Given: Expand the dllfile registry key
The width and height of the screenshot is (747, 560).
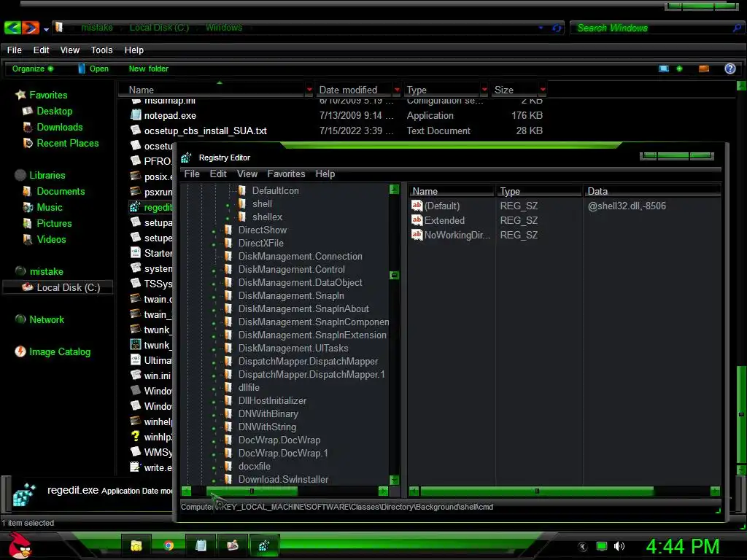Looking at the screenshot, I should tap(214, 389).
